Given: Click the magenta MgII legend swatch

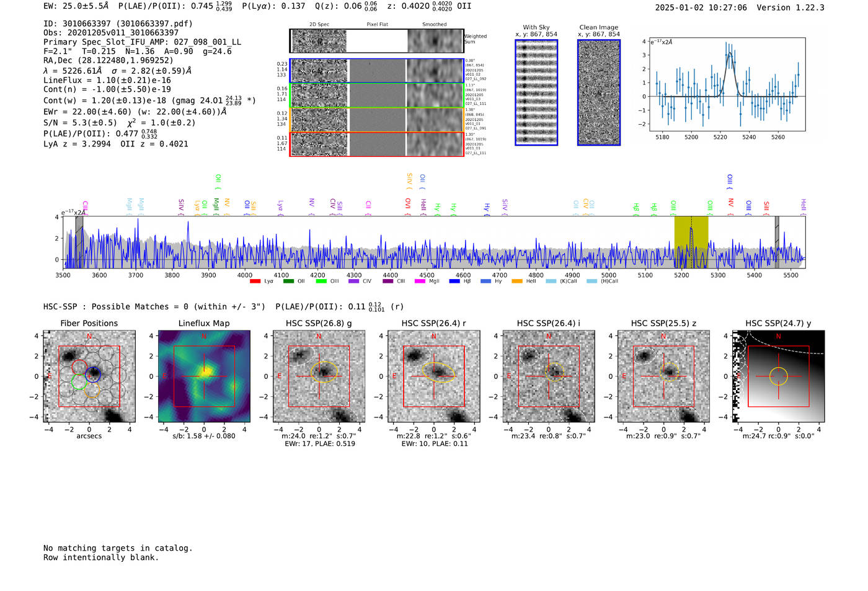Looking at the screenshot, I should pos(420,282).
